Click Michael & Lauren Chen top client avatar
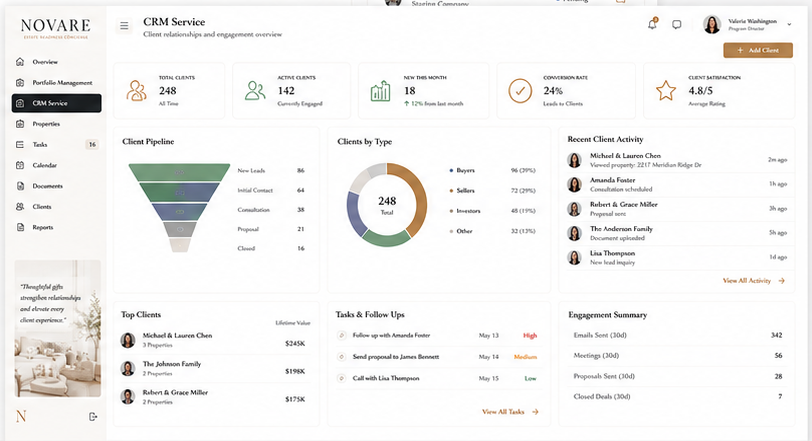The height and width of the screenshot is (441, 812). 128,340
